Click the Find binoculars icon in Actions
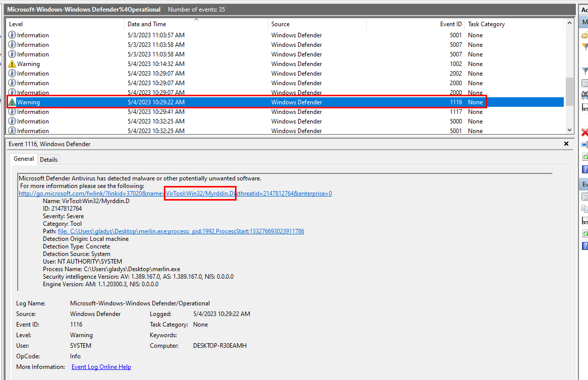Viewport: 588px width, 380px height. click(x=584, y=94)
